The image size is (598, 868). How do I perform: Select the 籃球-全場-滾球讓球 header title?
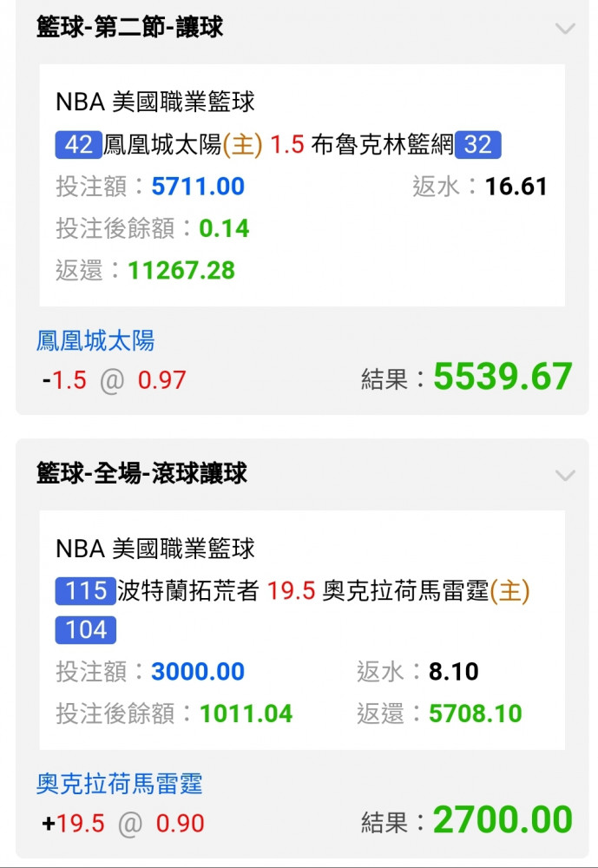[141, 473]
